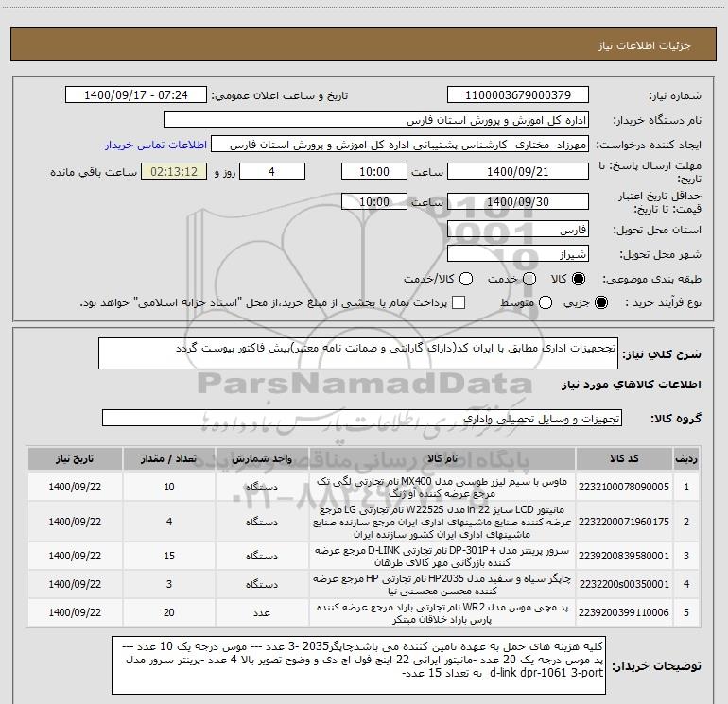This screenshot has height=704, width=728.
Task: Click the buyer notes text area
Action: click(358, 665)
